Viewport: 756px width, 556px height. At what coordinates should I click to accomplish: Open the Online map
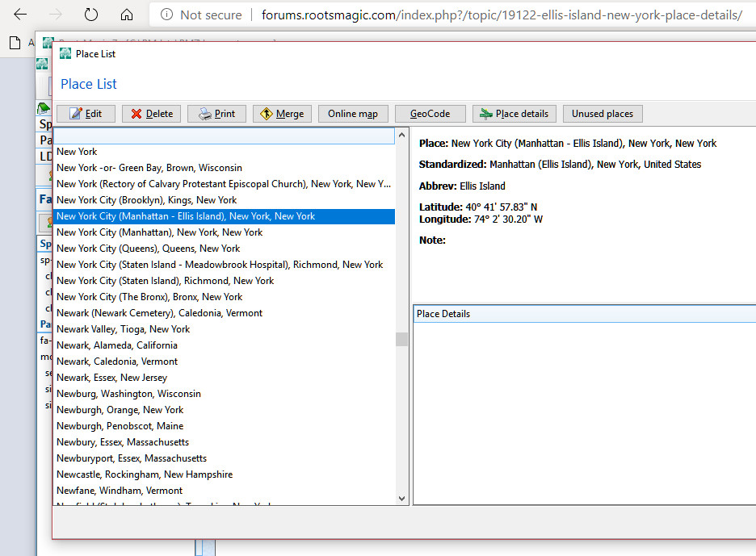point(353,114)
